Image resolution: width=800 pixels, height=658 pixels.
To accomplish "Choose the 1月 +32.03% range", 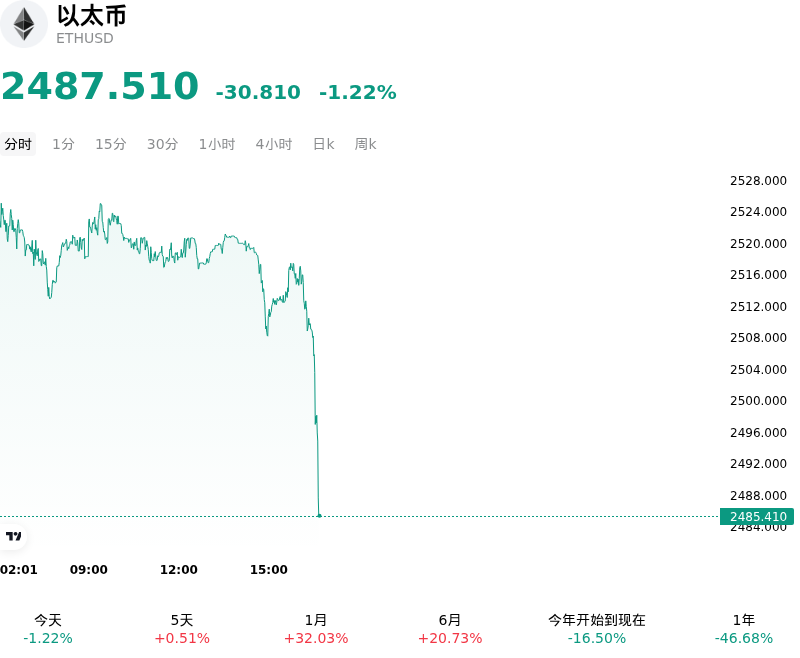I will point(316,629).
